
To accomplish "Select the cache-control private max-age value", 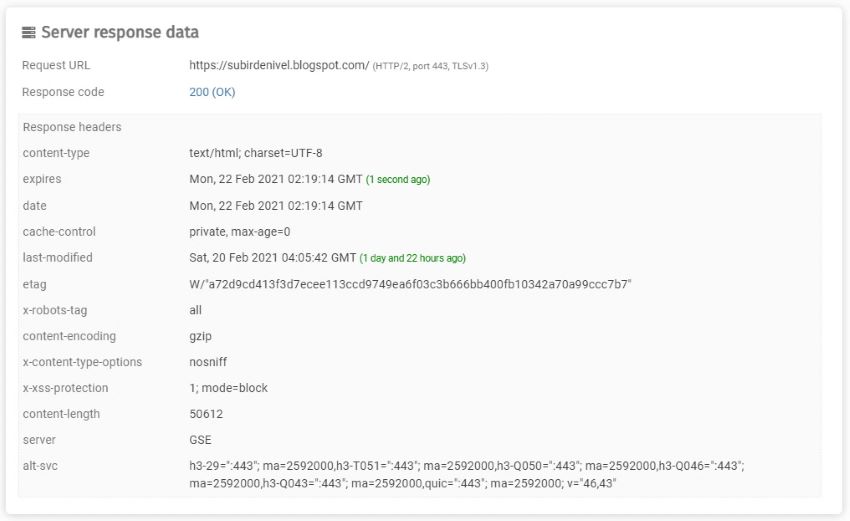I will [240, 231].
